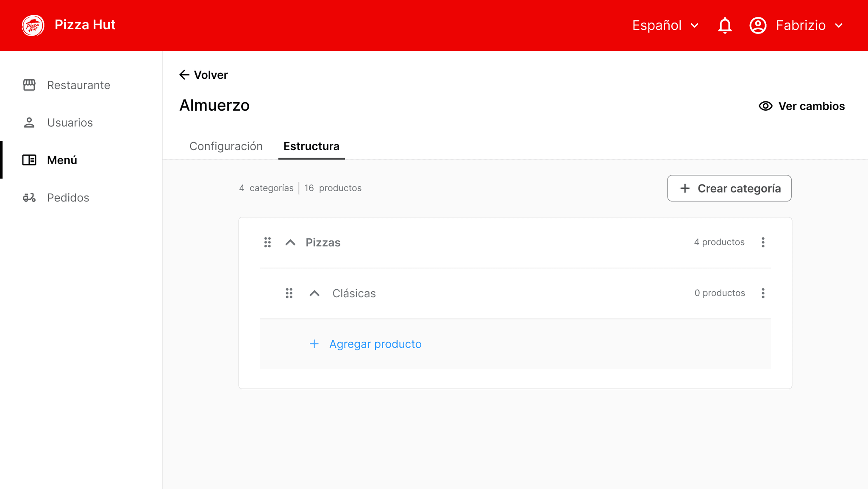Collapse the Clásicas subcategory chevron
Image resolution: width=868 pixels, height=489 pixels.
[314, 293]
